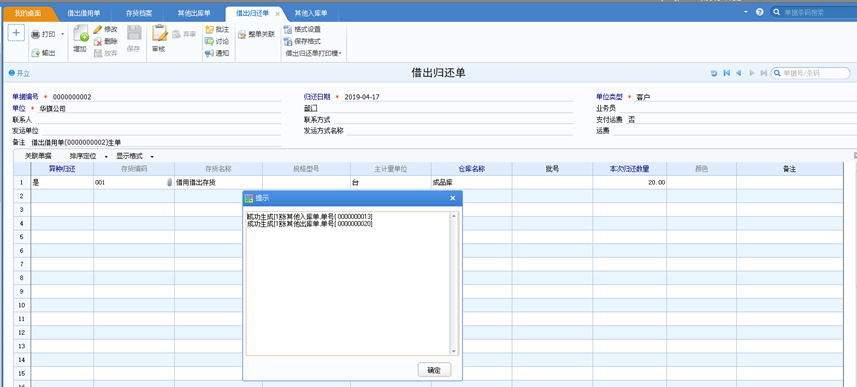
Task: Open the 借出归还单打印模 template dropdown
Action: pos(313,53)
